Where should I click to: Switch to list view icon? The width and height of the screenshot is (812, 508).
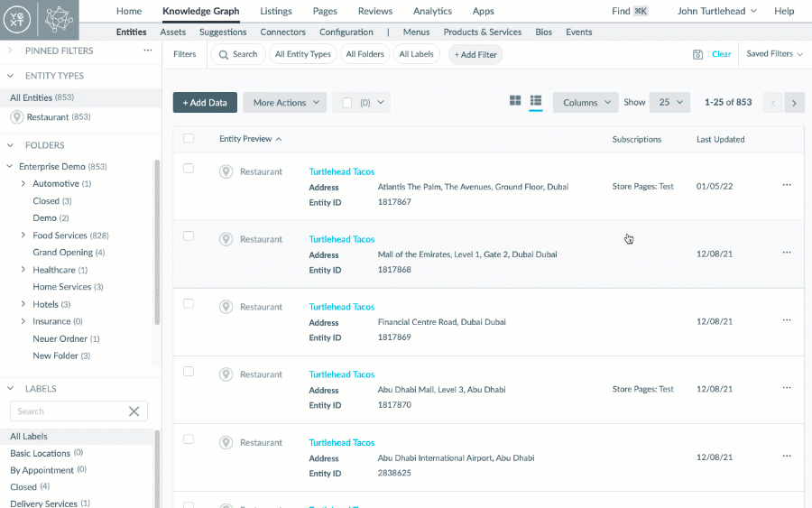click(535, 100)
